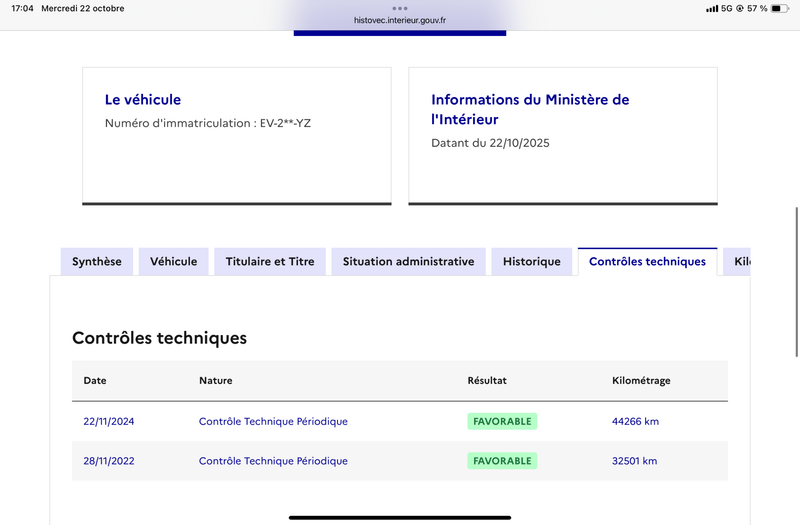Switch to the Synthèse tab
The height and width of the screenshot is (525, 800).
click(97, 262)
